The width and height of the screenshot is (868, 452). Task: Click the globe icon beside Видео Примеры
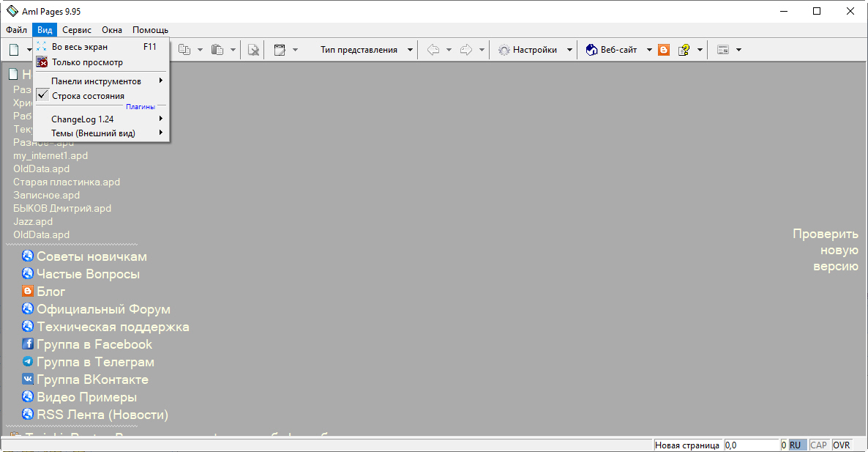(x=28, y=396)
